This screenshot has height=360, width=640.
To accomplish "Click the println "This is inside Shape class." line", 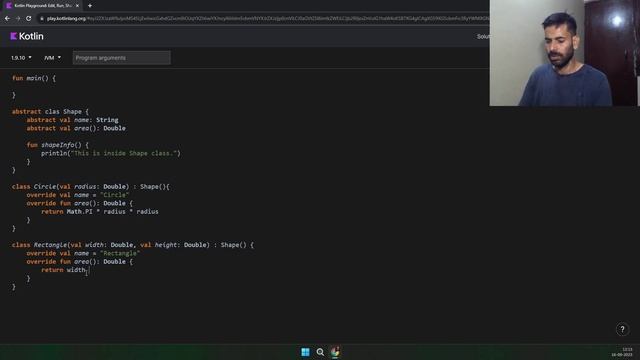I will 111,153.
